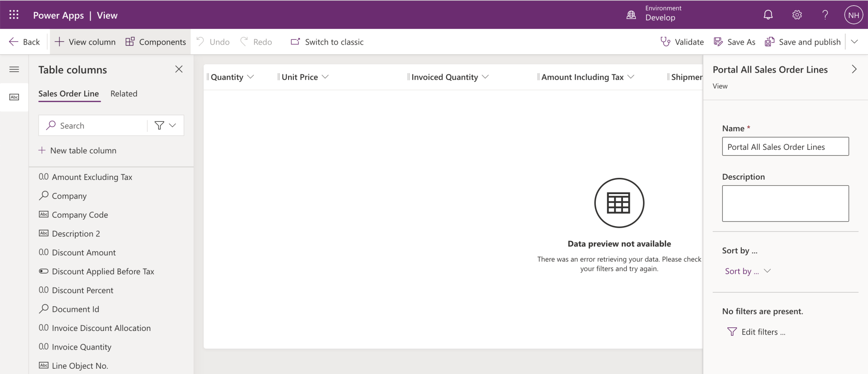Toggle the hamburger navigation menu
The width and height of the screenshot is (868, 374).
click(x=14, y=69)
